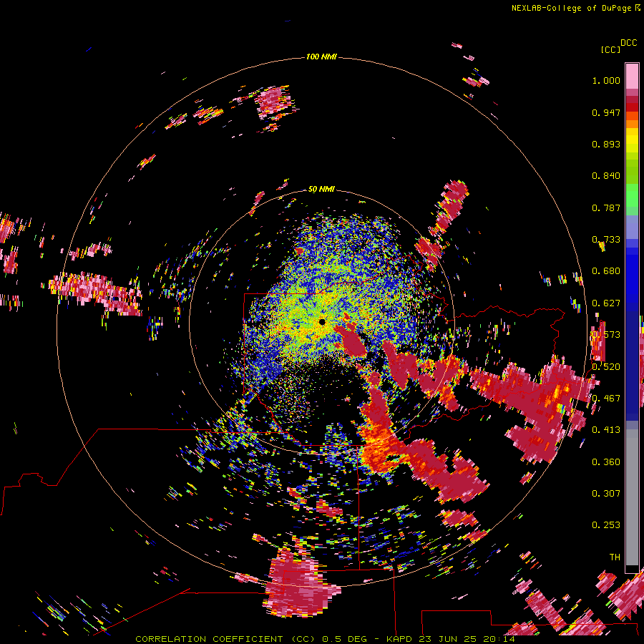Click the 50 NMI range ring label
Image resolution: width=644 pixels, height=644 pixels.
pos(321,190)
